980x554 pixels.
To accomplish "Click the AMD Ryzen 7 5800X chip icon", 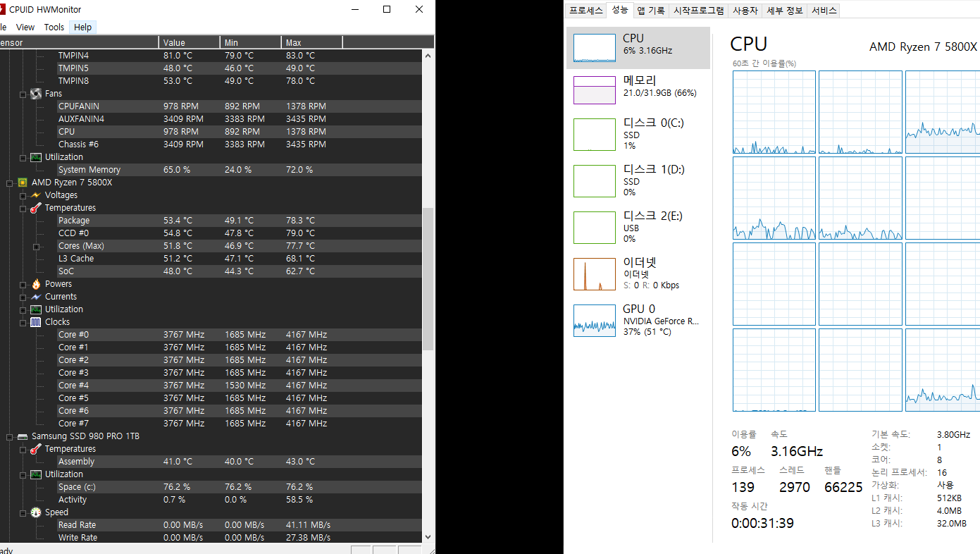I will click(x=23, y=183).
